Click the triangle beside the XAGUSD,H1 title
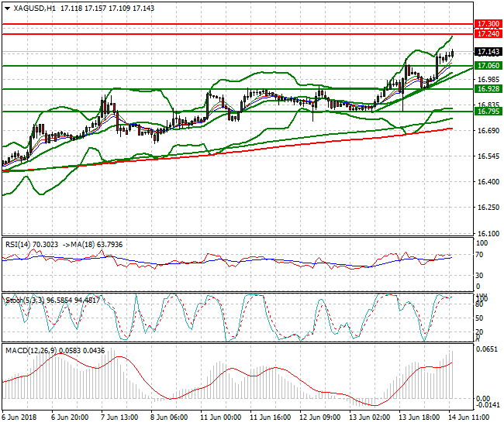This screenshot has height=426, width=504. 8,9
